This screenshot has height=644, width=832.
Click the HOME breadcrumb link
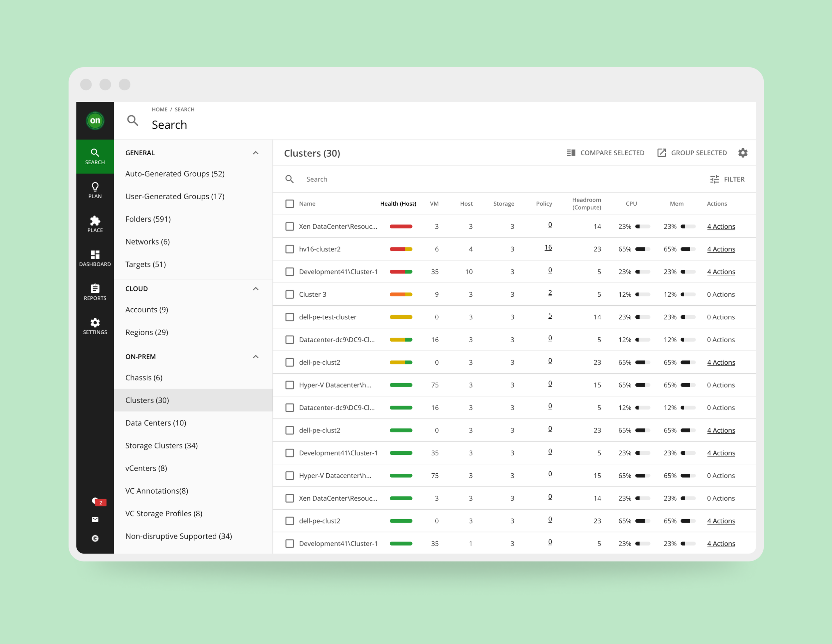(159, 109)
